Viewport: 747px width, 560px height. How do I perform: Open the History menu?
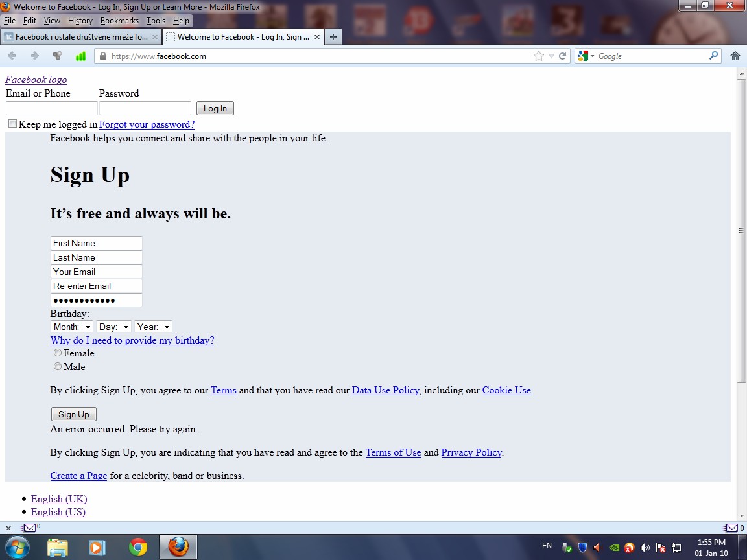coord(80,21)
